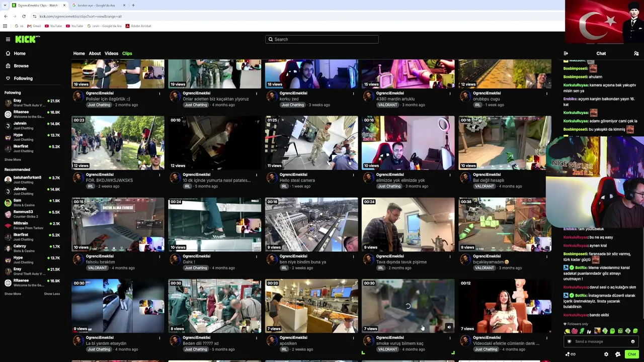This screenshot has height=362, width=644.
Task: Click the IRL tag under 'ben niye bindim buna ya'
Action: 284,268
